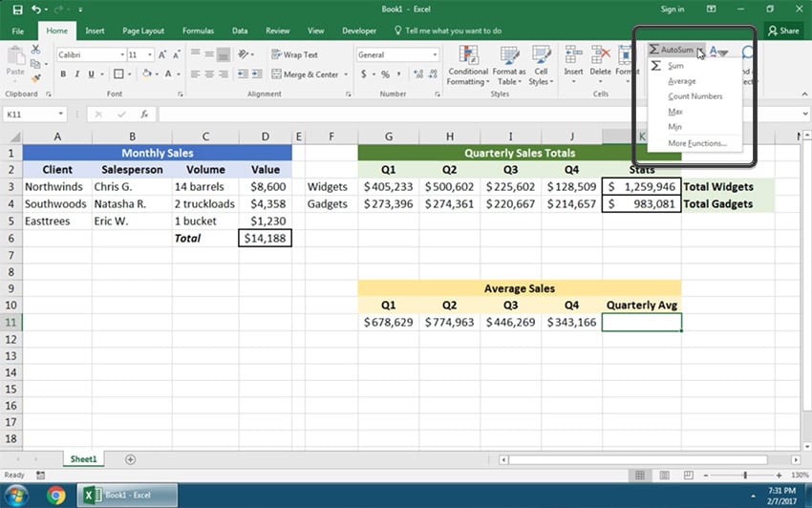Click the Decrease Font Size icon
Image resolution: width=812 pixels, height=508 pixels.
tap(176, 54)
